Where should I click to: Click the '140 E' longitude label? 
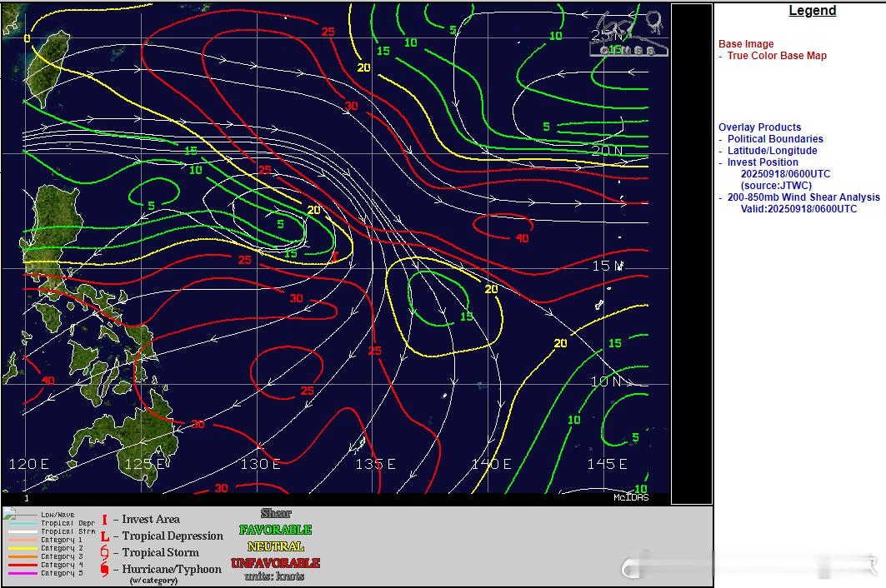tap(492, 464)
